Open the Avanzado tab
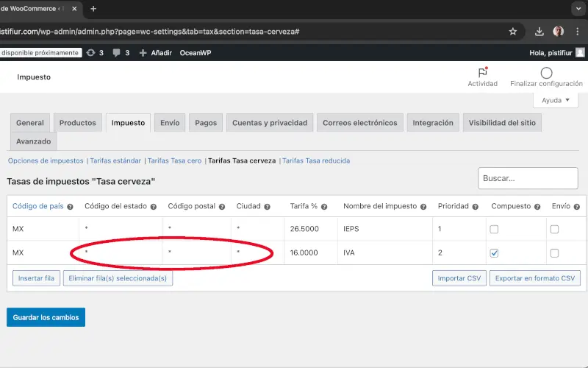Screen dimensions: 588x368 click(x=33, y=141)
